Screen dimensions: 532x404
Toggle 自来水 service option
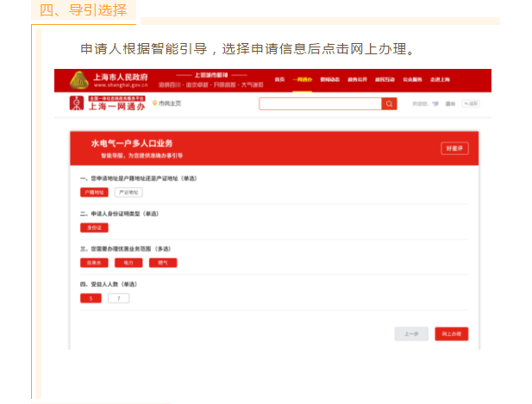93,263
